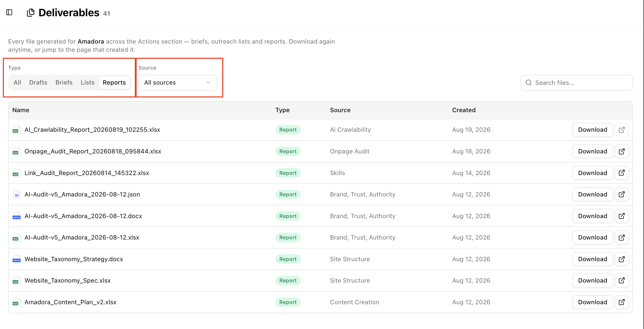
Task: Click XLS file icon of AI_Crawlability_Report
Action: tap(16, 130)
